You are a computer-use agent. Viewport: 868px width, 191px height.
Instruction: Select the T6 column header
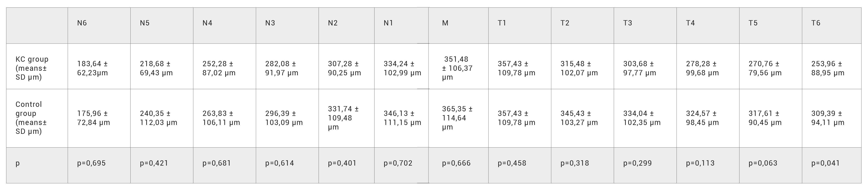[x=832, y=26]
